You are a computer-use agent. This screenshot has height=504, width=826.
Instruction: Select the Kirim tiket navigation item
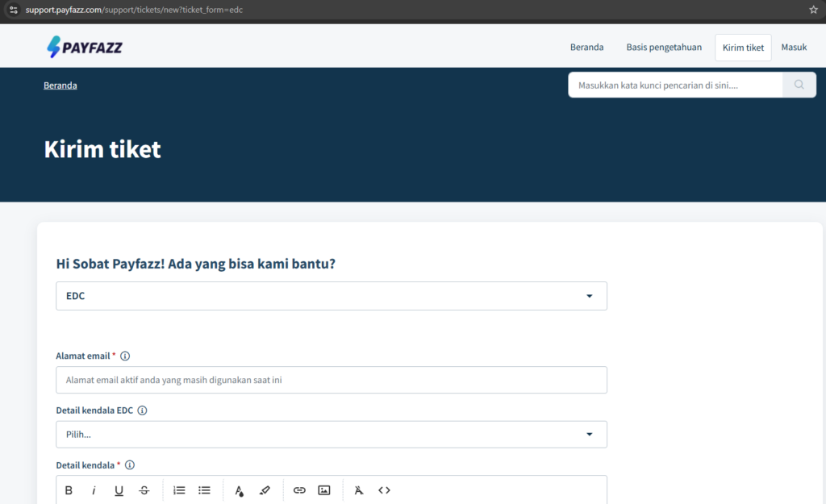[x=743, y=47]
